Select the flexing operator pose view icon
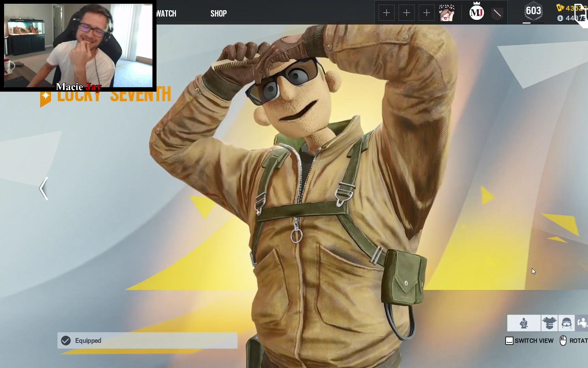 tap(582, 323)
